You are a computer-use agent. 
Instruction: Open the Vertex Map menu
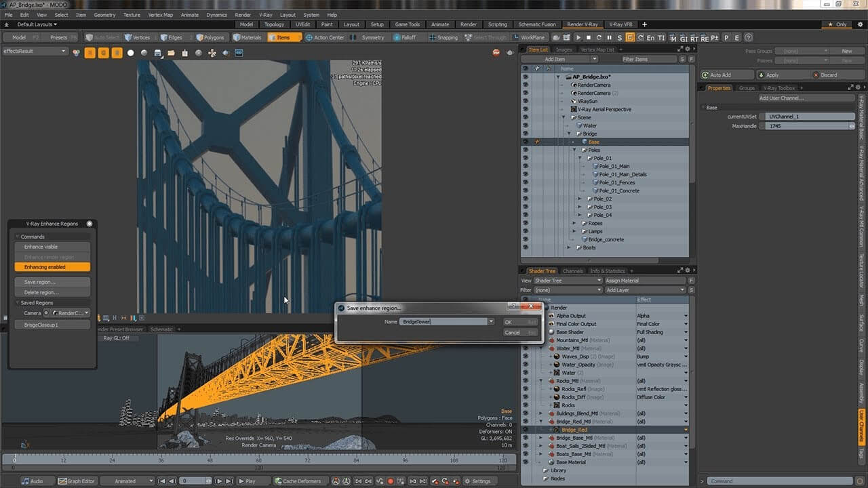pyautogui.click(x=159, y=15)
